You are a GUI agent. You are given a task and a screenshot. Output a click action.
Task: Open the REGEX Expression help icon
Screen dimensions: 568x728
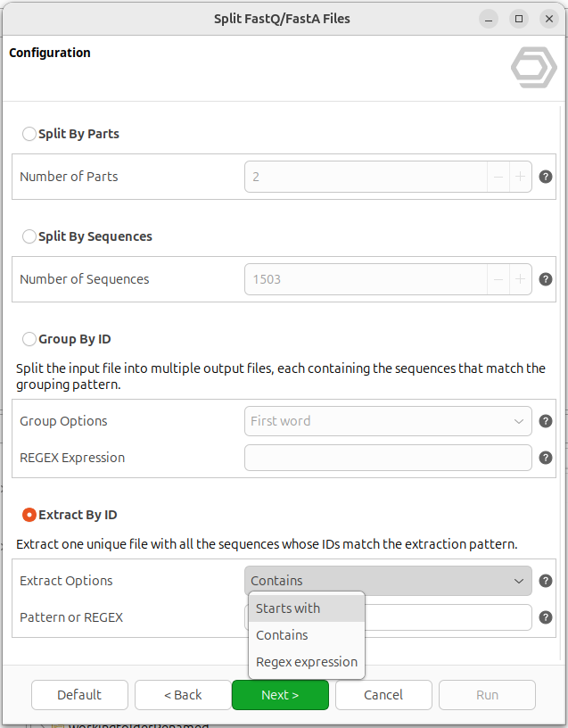pos(545,458)
